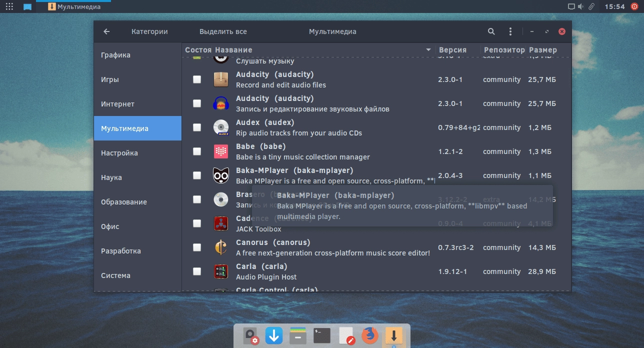Sort the list by Размер column
The height and width of the screenshot is (348, 644).
(x=543, y=50)
